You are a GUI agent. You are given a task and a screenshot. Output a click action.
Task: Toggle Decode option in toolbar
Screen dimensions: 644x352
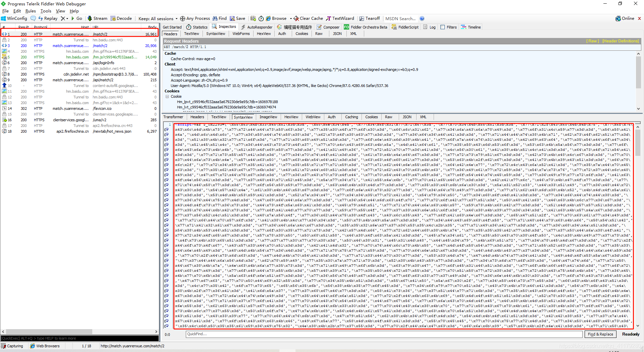pos(121,18)
